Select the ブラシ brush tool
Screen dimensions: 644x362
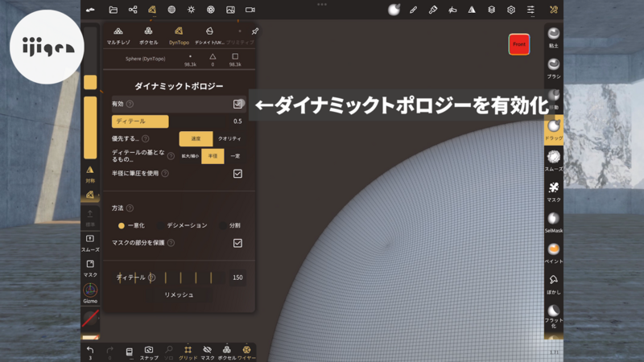[x=554, y=68]
